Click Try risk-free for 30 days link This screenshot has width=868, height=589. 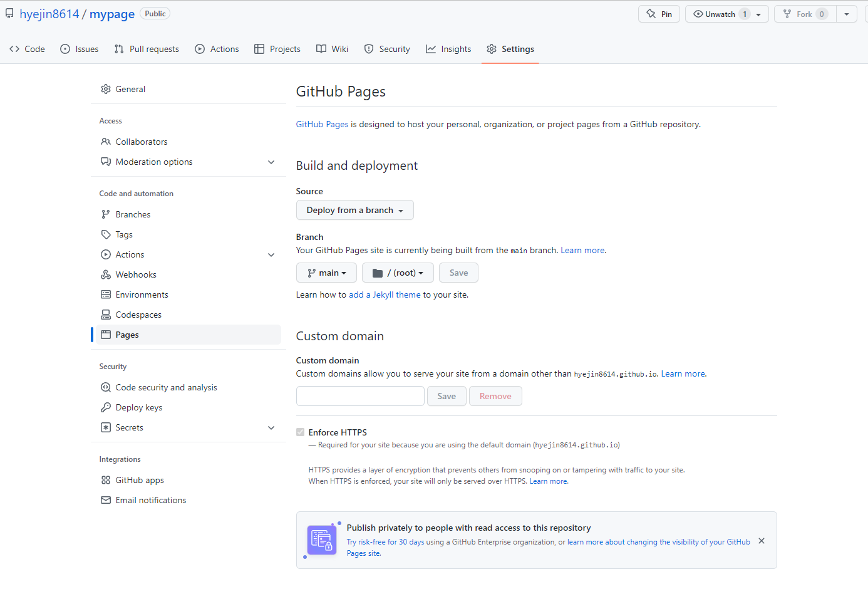pos(386,542)
